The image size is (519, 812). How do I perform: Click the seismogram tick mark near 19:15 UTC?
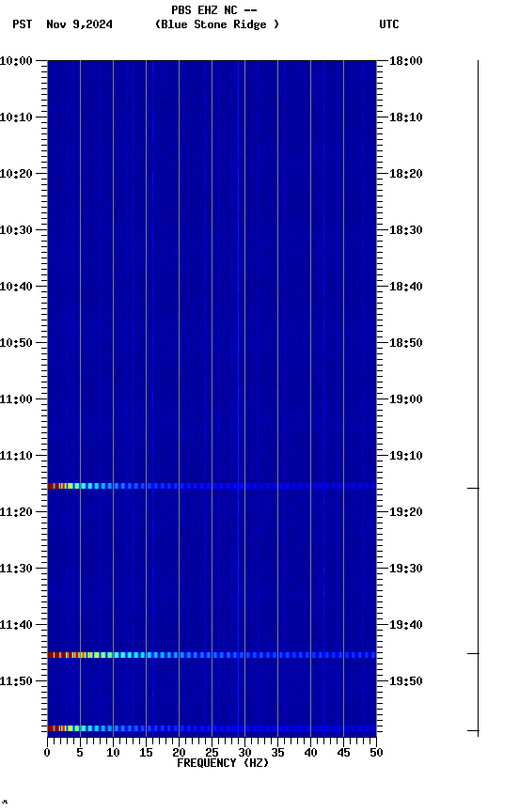[x=473, y=489]
